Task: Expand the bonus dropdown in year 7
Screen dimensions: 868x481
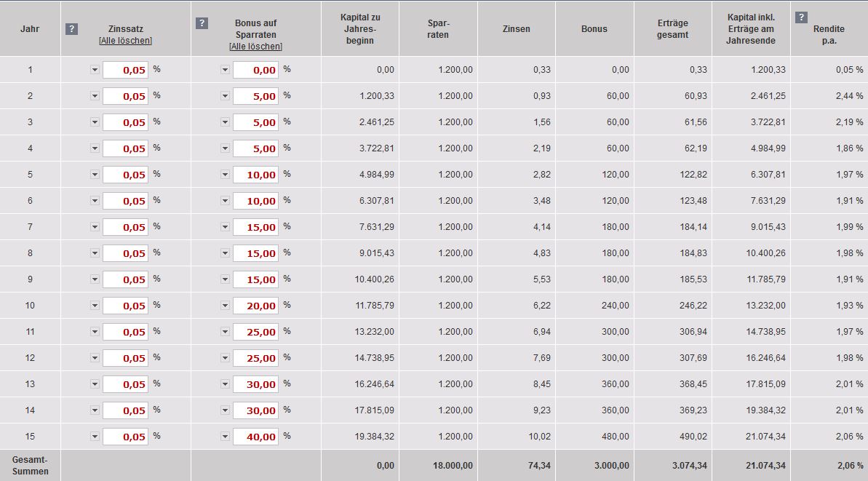Action: tap(225, 227)
